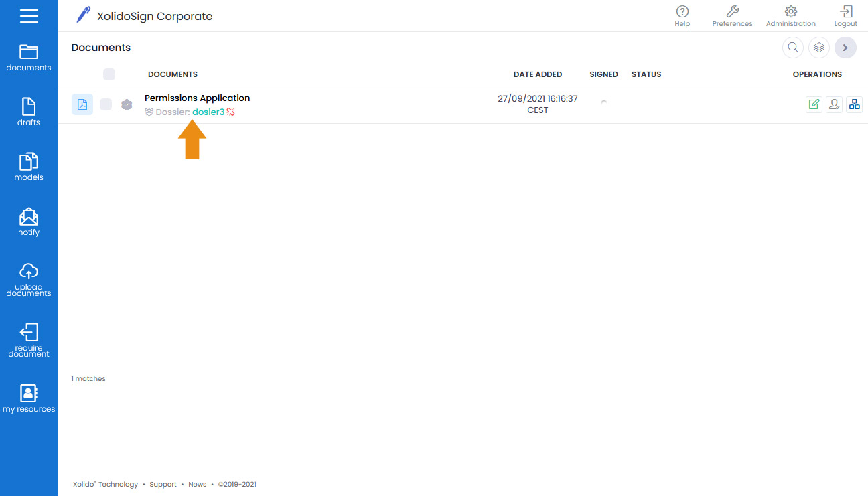868x496 pixels.
Task: Open Support footer link
Action: click(163, 484)
